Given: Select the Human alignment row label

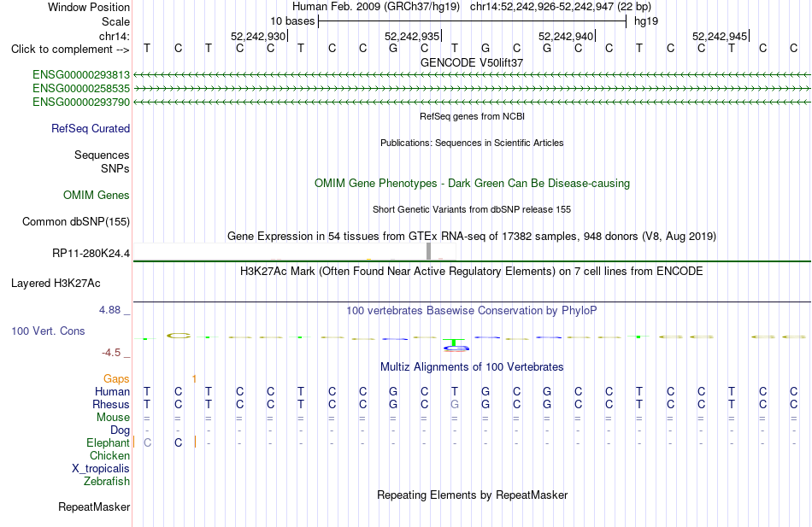Looking at the screenshot, I should tap(112, 391).
